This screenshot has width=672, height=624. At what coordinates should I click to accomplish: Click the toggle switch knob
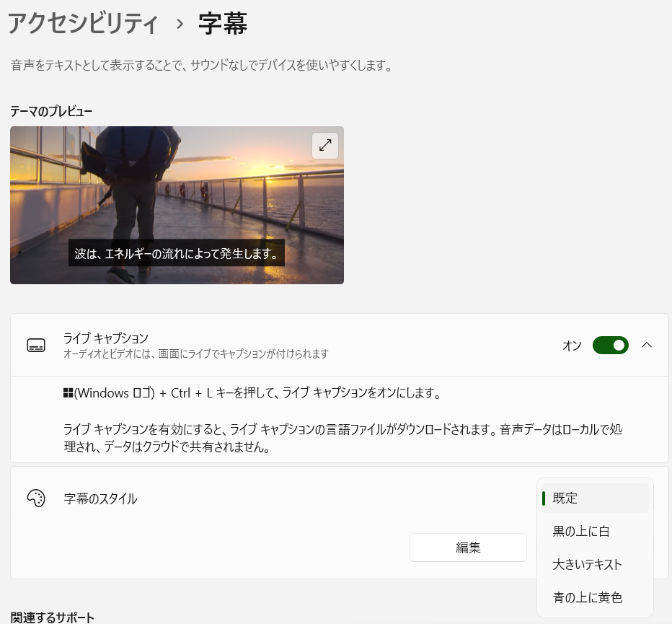point(618,346)
